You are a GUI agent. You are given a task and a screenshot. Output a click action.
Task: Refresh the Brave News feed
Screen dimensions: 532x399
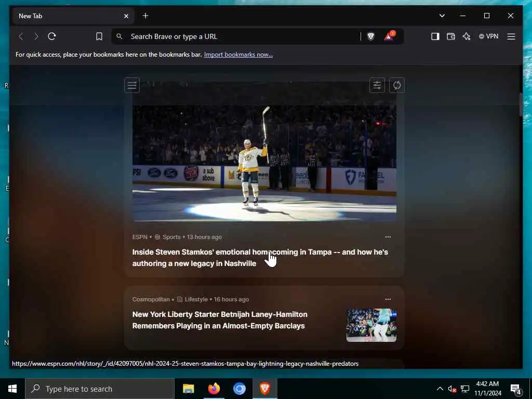coord(396,85)
